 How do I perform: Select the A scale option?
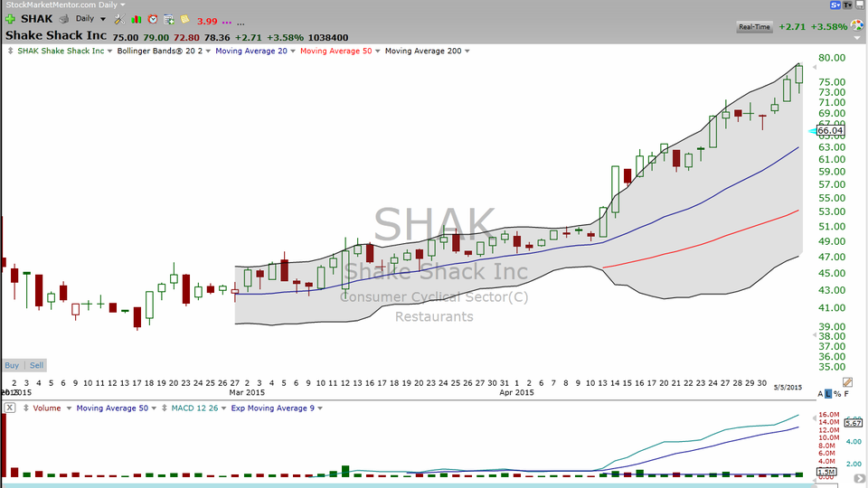pyautogui.click(x=820, y=394)
